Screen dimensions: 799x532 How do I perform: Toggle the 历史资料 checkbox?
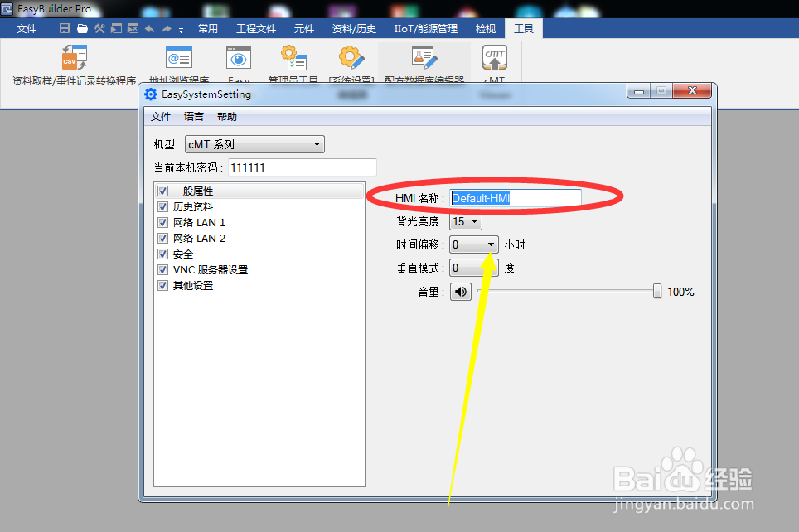click(162, 207)
